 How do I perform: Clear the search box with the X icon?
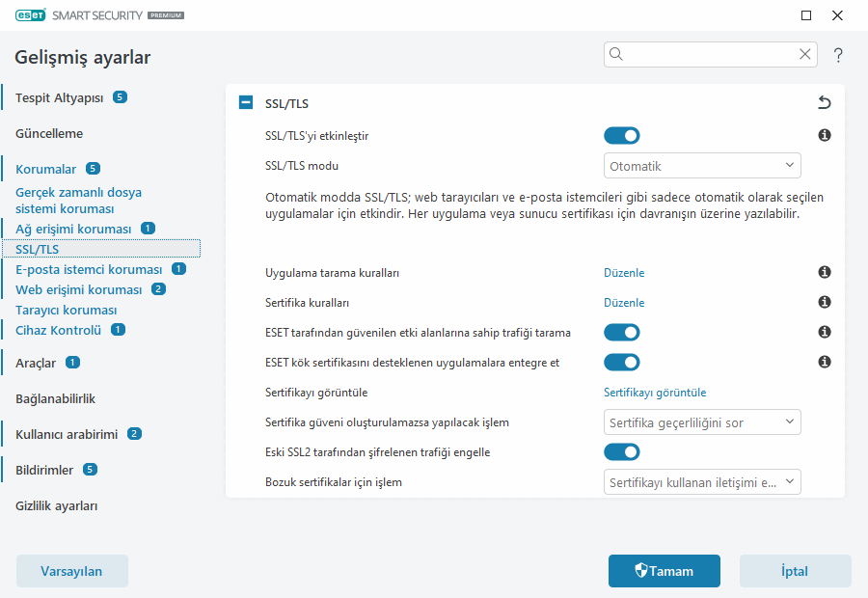click(x=804, y=54)
